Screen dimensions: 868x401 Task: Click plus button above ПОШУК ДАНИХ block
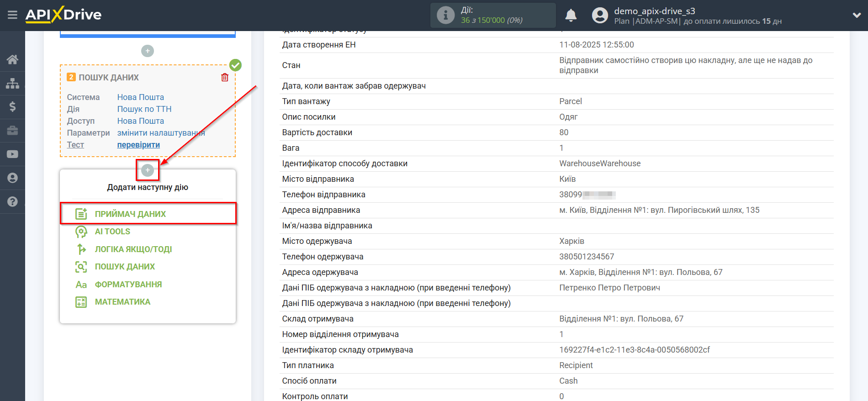[x=148, y=51]
